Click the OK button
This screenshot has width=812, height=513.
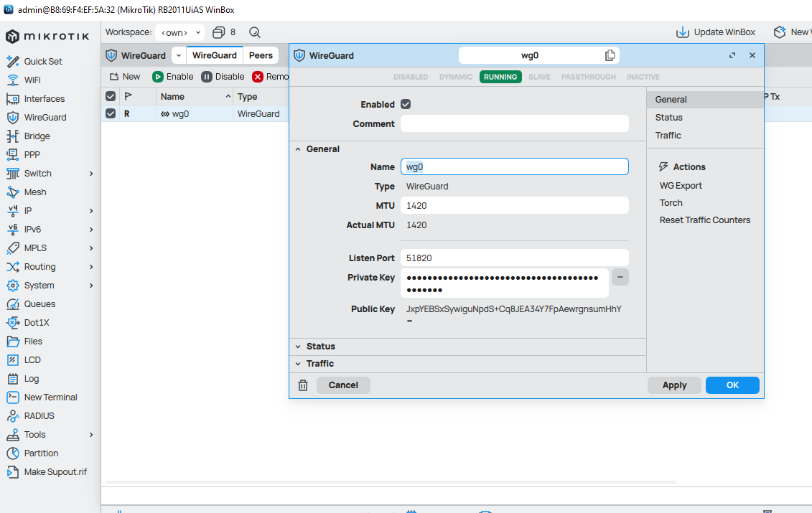(x=732, y=385)
